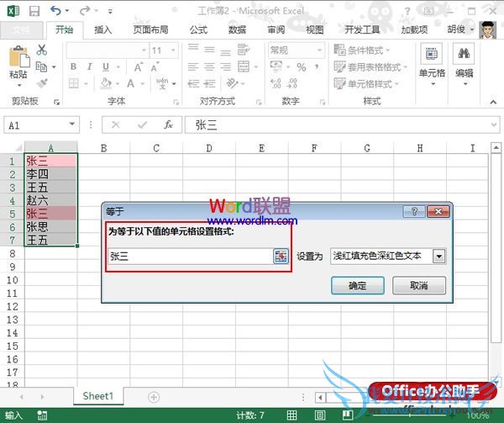Click Decrease Decimal icon
The width and height of the screenshot is (504, 423).
tap(291, 83)
